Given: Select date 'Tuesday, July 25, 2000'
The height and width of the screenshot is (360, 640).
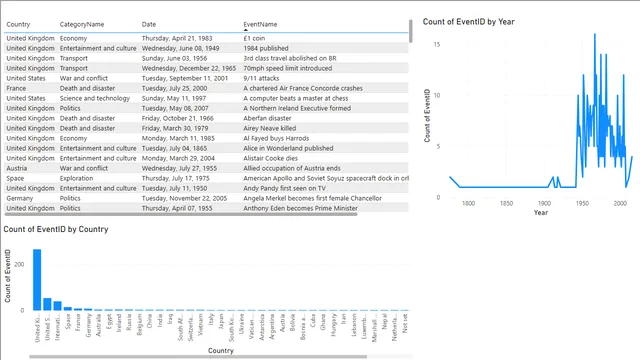Looking at the screenshot, I should pyautogui.click(x=174, y=88).
